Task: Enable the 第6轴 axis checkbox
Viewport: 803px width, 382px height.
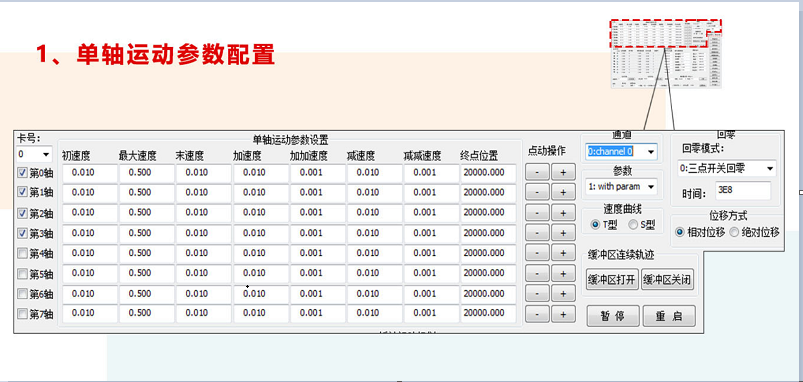Action: coord(22,293)
